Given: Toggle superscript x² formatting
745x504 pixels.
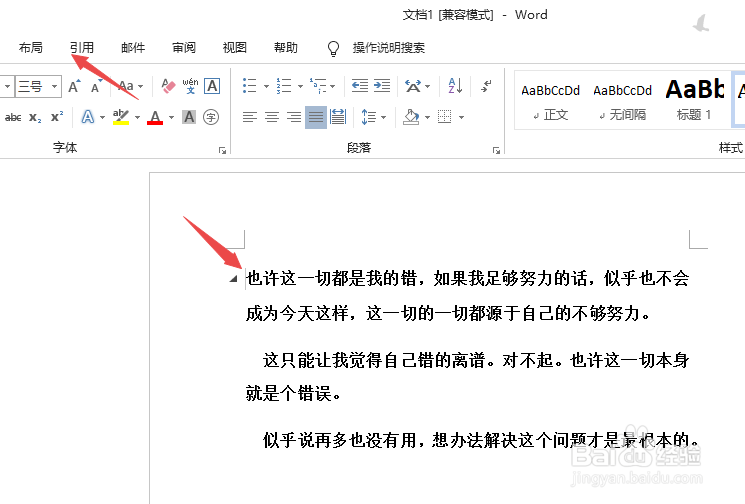Looking at the screenshot, I should click(x=57, y=117).
